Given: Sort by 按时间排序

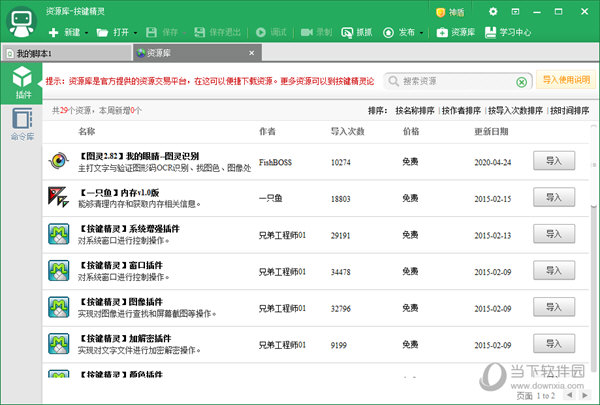Looking at the screenshot, I should [569, 111].
